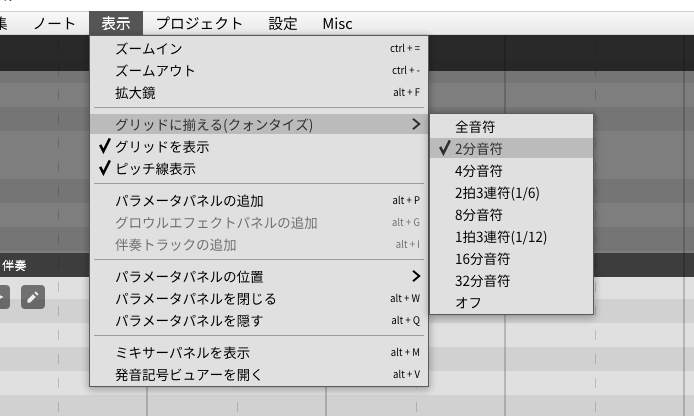Click ズームイン menu entry

click(149, 49)
